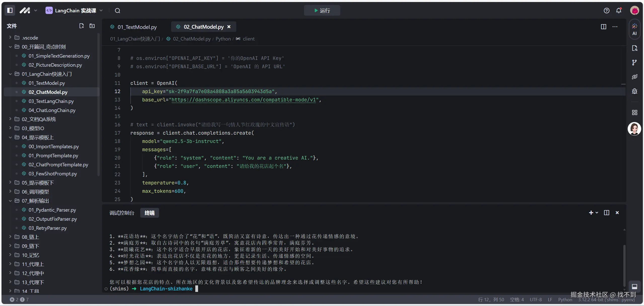Viewport: 644px width, 306px height.
Task: Click the new file icon
Action: click(81, 26)
